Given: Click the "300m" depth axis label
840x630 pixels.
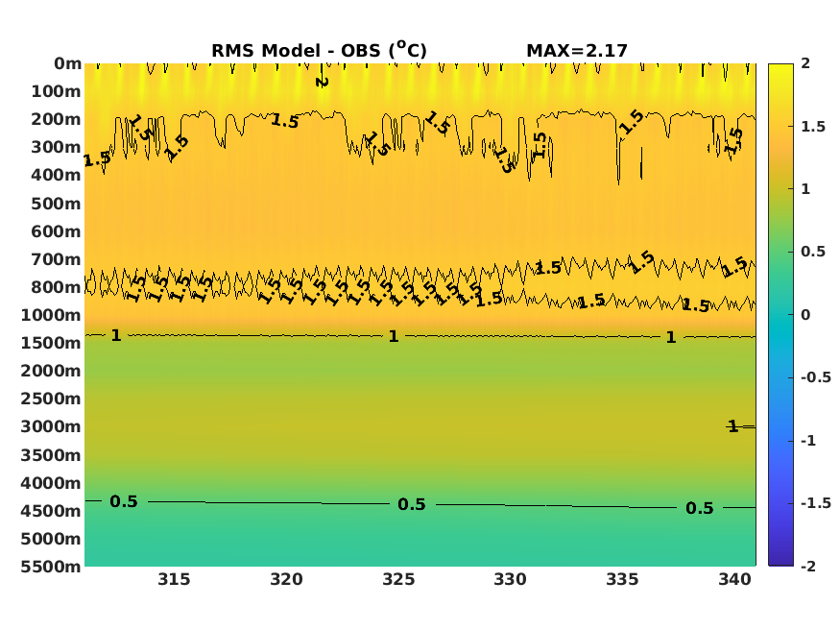Looking at the screenshot, I should point(56,147).
